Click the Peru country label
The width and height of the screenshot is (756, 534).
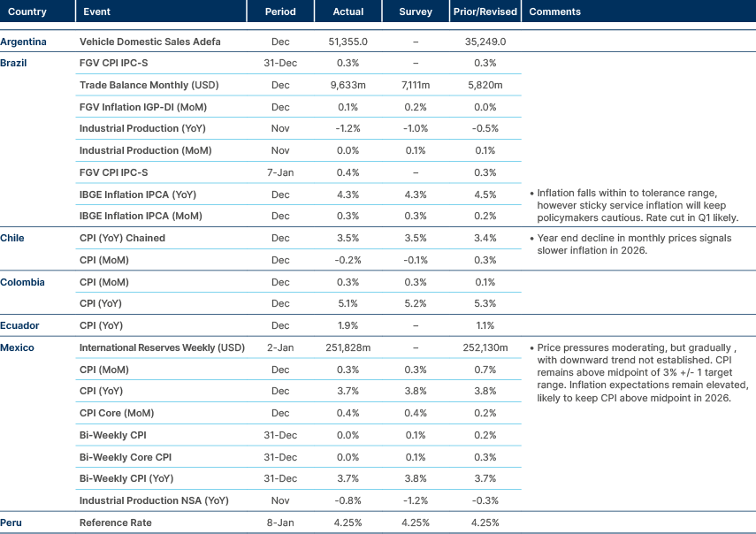[x=12, y=523]
